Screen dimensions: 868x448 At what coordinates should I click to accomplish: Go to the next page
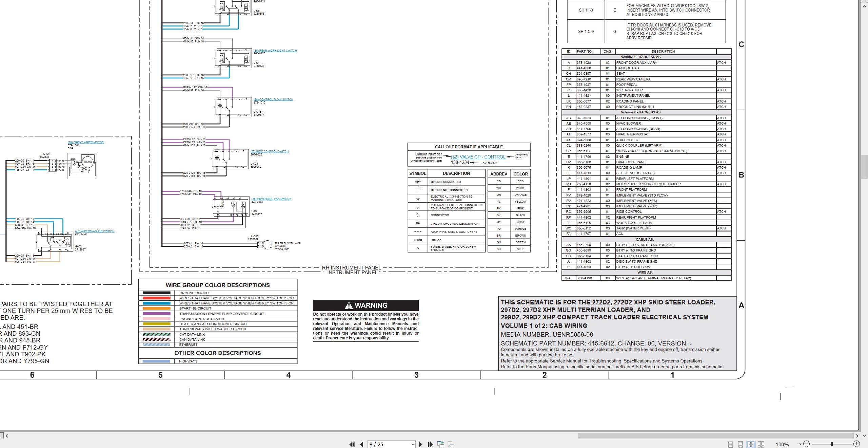421,444
